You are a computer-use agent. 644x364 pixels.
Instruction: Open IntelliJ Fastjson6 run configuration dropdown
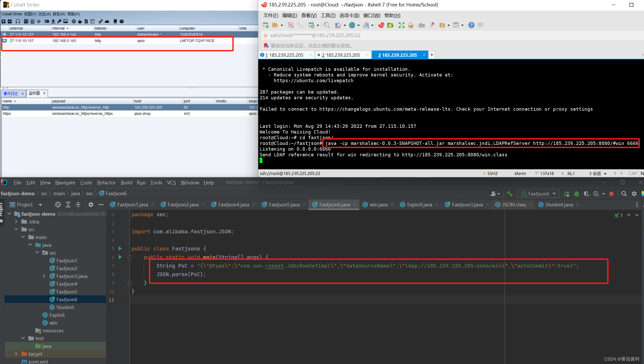(x=538, y=194)
